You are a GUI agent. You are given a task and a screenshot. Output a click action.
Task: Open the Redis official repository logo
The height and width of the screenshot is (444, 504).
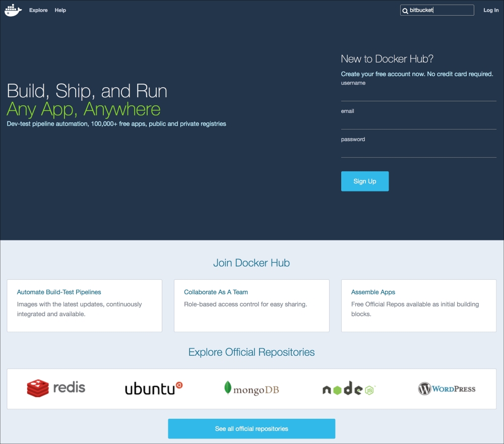pos(56,388)
